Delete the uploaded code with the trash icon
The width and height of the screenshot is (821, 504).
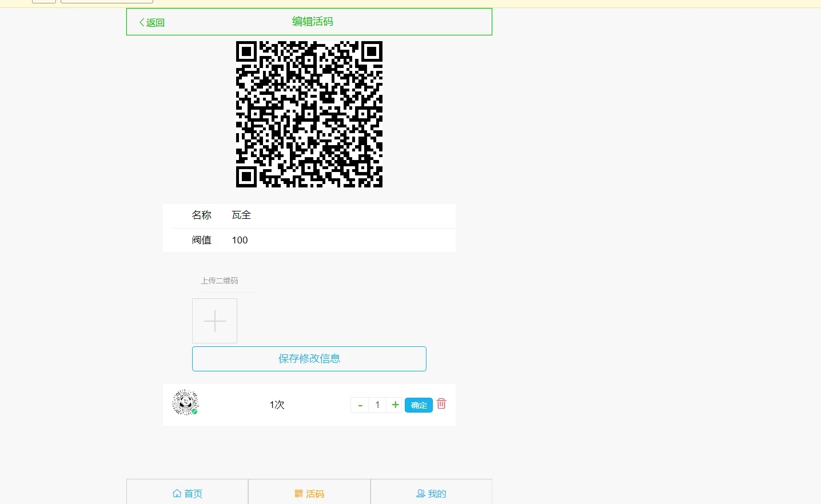(x=441, y=404)
